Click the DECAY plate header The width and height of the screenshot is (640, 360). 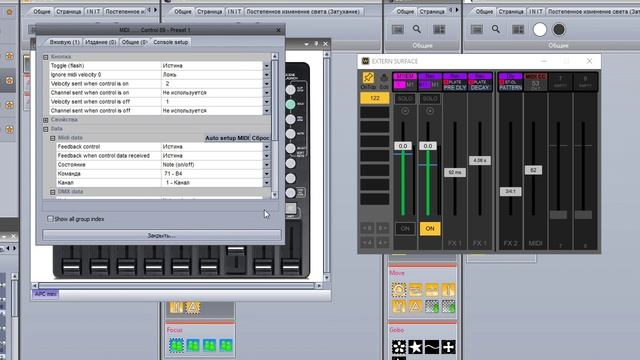[x=480, y=82]
